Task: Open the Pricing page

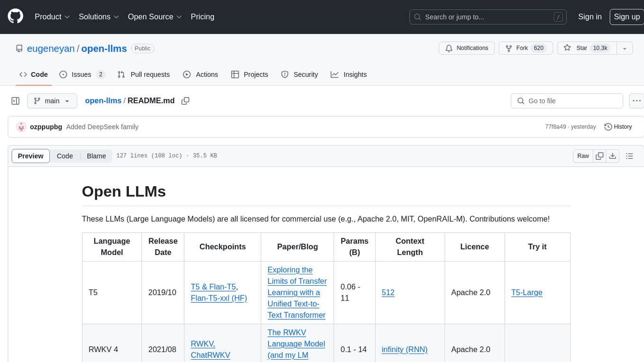Action: (x=202, y=17)
